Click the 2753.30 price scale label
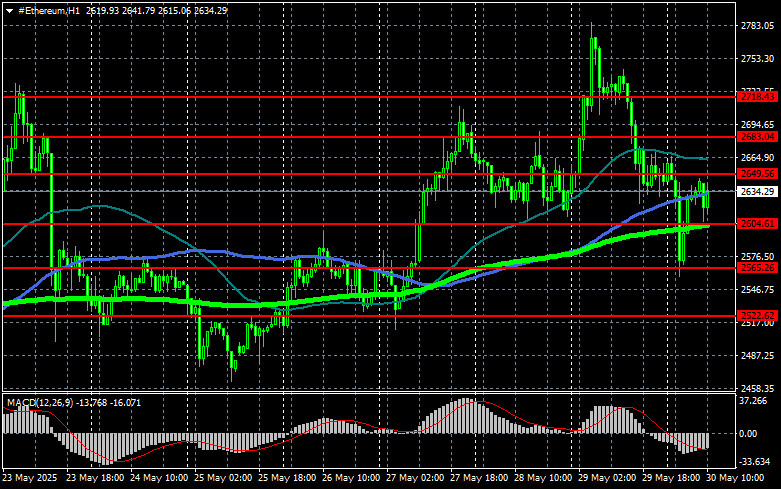 click(757, 59)
